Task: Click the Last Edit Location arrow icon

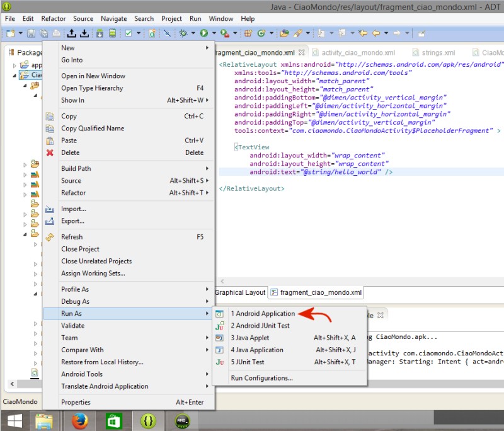Action: (x=363, y=33)
